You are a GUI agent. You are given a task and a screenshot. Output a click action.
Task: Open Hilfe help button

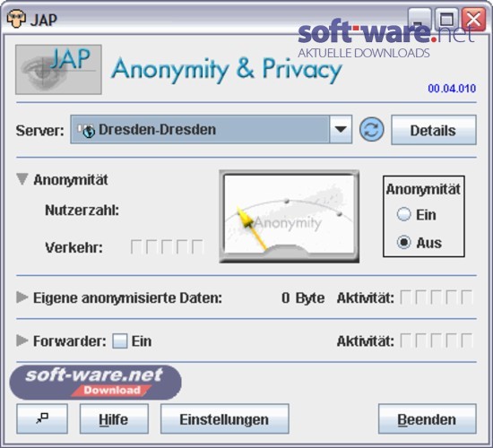(x=114, y=418)
